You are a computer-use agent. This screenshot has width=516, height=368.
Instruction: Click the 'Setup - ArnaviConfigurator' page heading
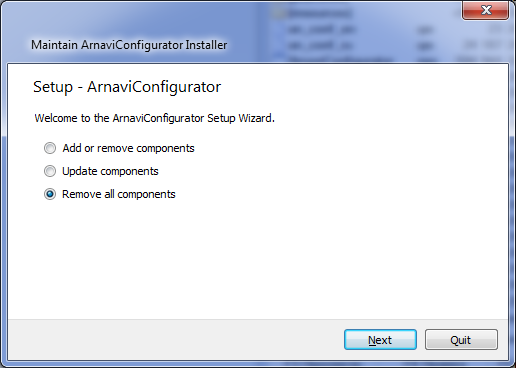click(127, 87)
